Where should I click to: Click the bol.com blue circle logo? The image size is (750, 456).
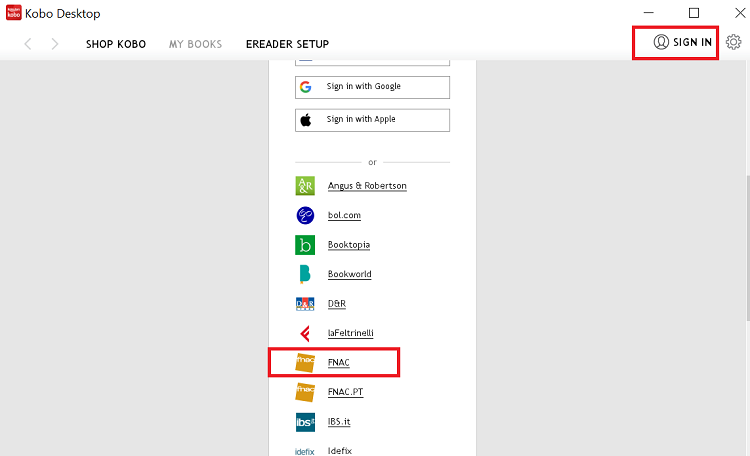[305, 215]
